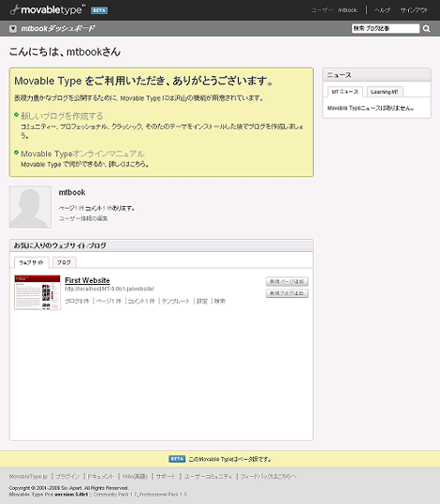This screenshot has height=504, width=440.
Task: Click the お気に入りのウェブサイト/ブログ header
Action: pyautogui.click(x=161, y=245)
